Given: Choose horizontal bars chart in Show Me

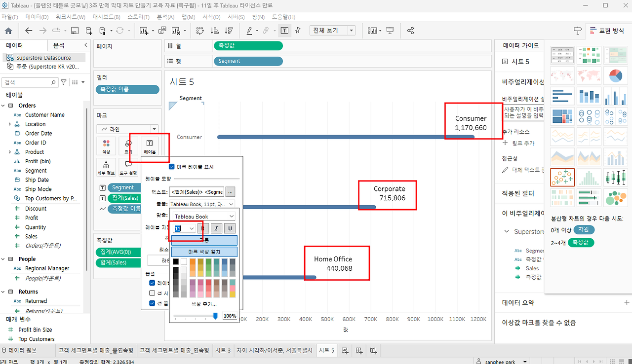Looking at the screenshot, I should [x=562, y=97].
